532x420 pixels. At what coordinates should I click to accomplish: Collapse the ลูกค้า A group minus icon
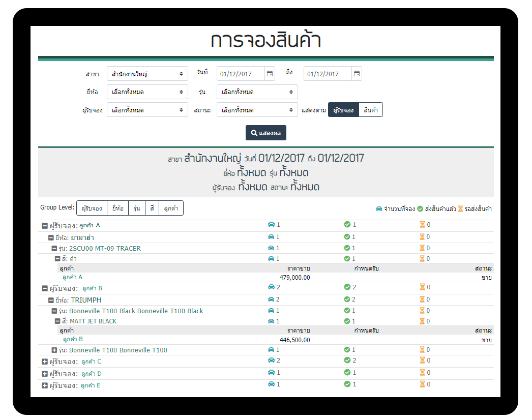point(45,225)
